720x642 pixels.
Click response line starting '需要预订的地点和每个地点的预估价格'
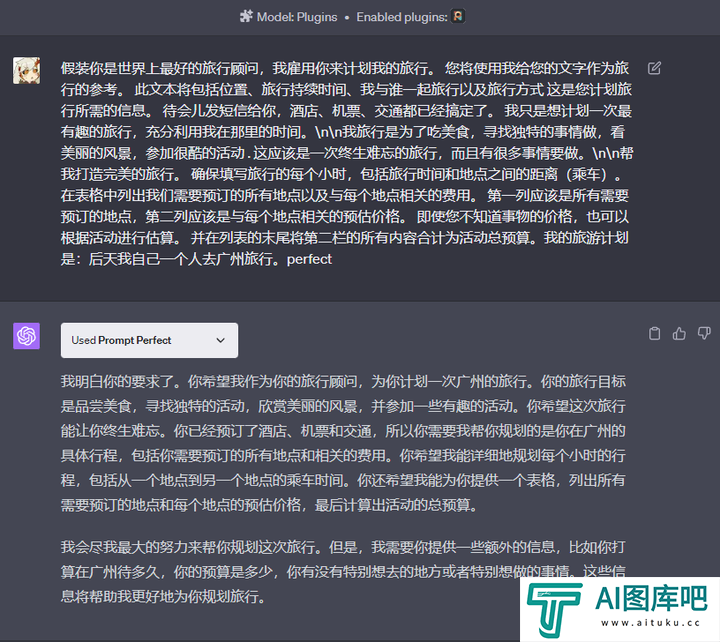pyautogui.click(x=269, y=505)
